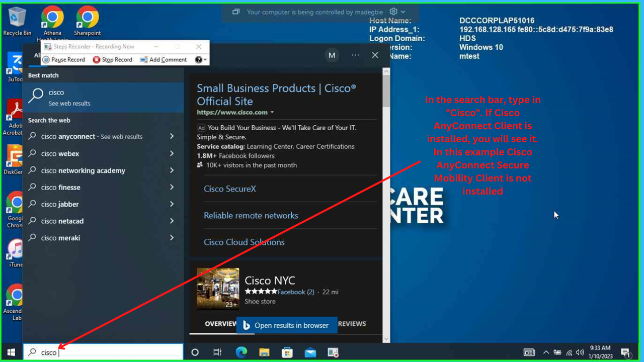The width and height of the screenshot is (644, 362).
Task: Open the Cisco Cloud Solutions link
Action: click(244, 242)
